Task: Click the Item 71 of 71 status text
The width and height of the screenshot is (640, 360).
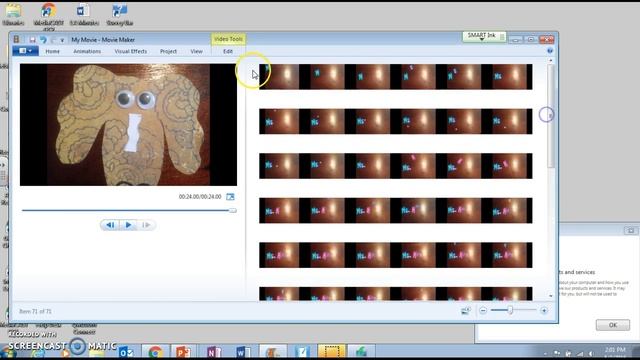Action: (35, 311)
